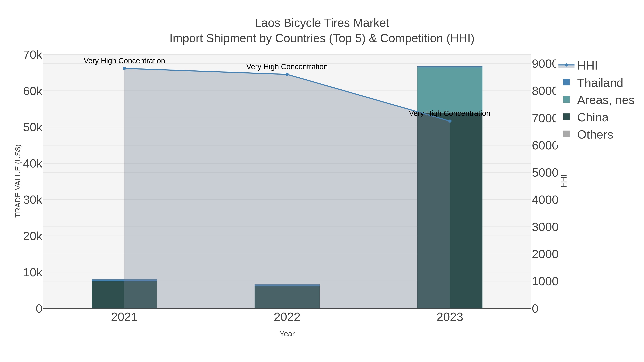Click the 2021 Very High Concentration annotation
The image size is (644, 362).
coord(124,61)
